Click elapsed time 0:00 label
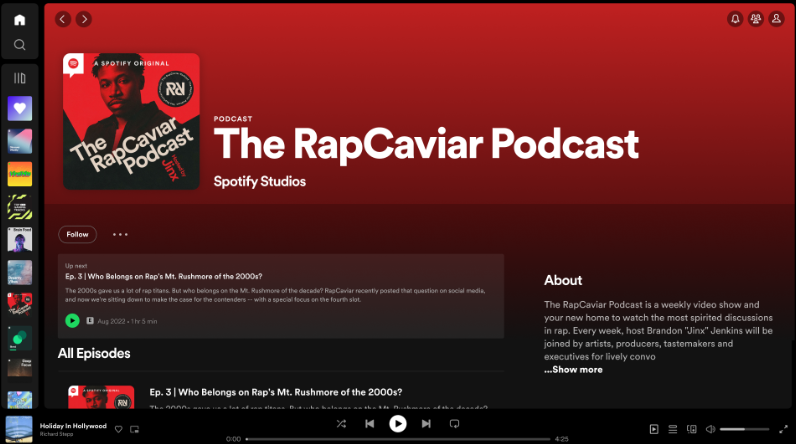796x444 pixels. click(234, 439)
